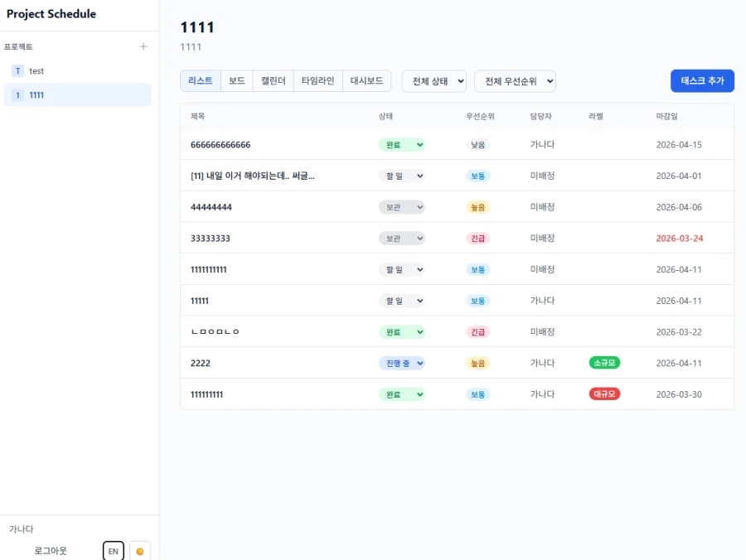Click the 로그아웃 link

coord(51,551)
